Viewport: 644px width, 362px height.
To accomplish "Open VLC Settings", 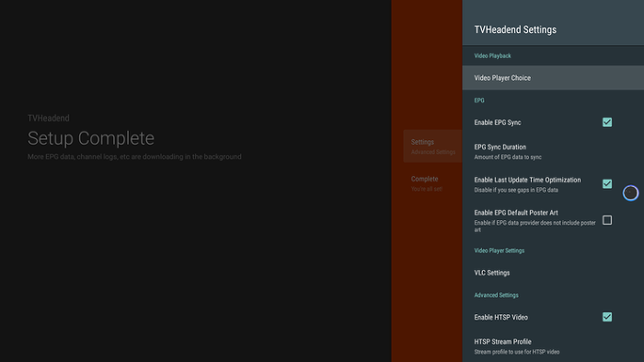I will [x=553, y=273].
